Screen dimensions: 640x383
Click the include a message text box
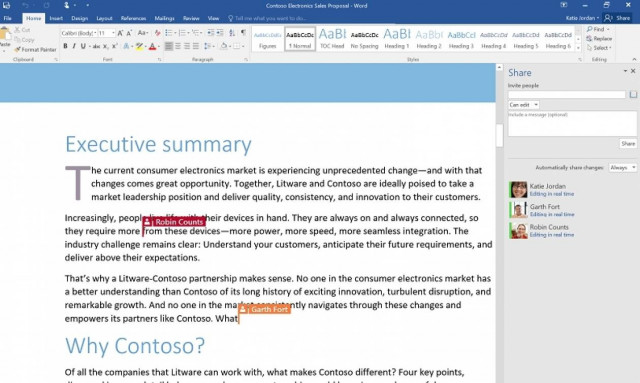click(x=572, y=124)
